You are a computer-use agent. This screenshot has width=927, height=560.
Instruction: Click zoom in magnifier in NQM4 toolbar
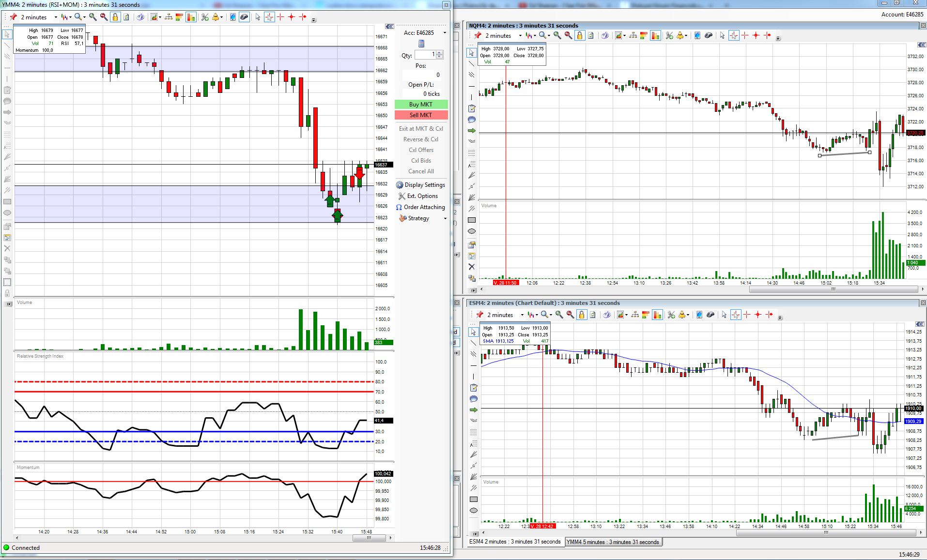pyautogui.click(x=557, y=35)
